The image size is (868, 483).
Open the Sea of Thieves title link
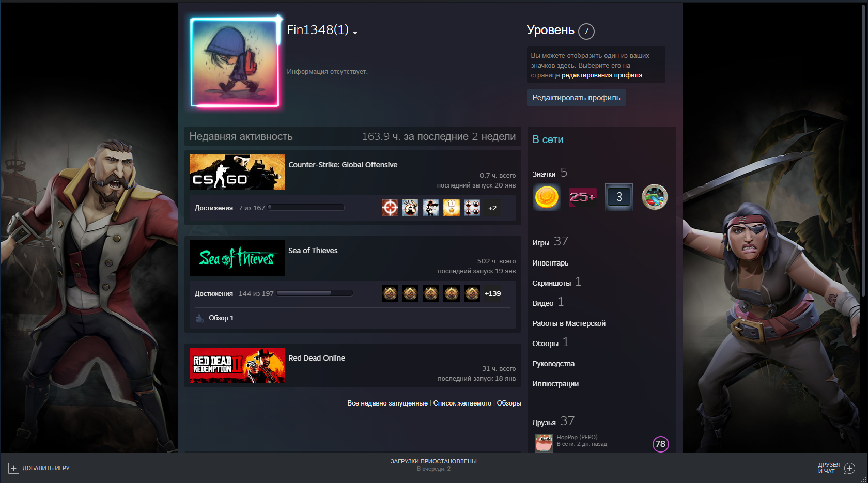(313, 251)
